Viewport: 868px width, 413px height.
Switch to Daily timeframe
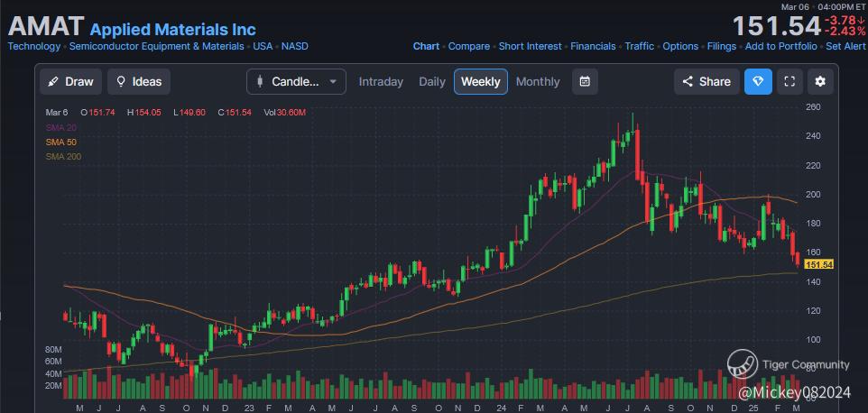pyautogui.click(x=432, y=81)
